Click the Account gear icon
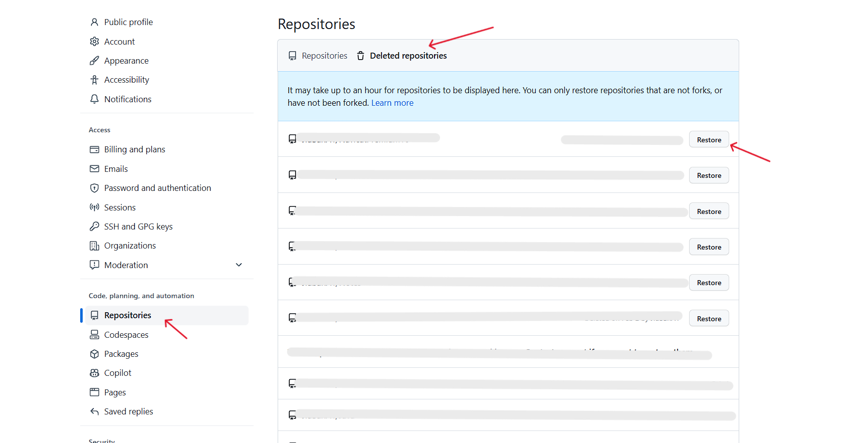Image resolution: width=868 pixels, height=443 pixels. 94,42
